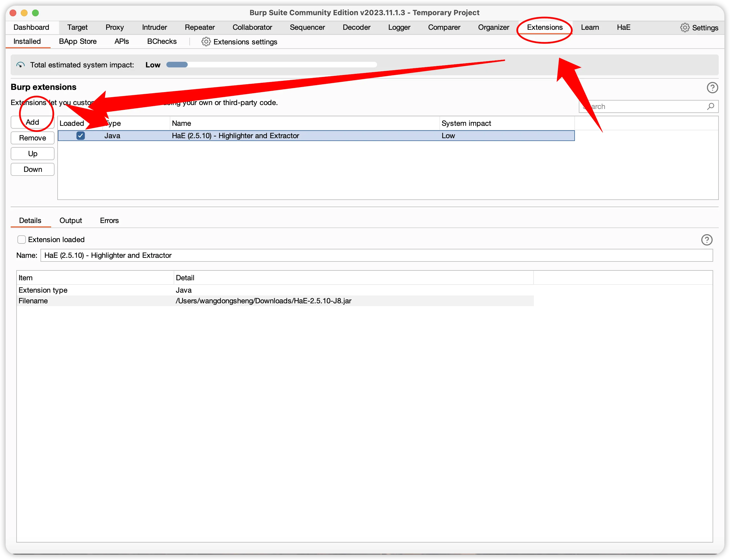
Task: Click the Add extension button
Action: (32, 122)
